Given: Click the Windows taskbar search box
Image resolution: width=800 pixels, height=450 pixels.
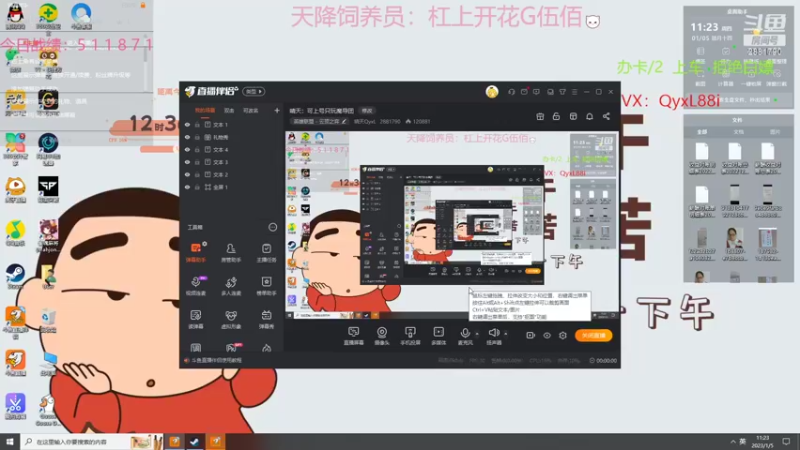Looking at the screenshot, I should click(x=91, y=441).
